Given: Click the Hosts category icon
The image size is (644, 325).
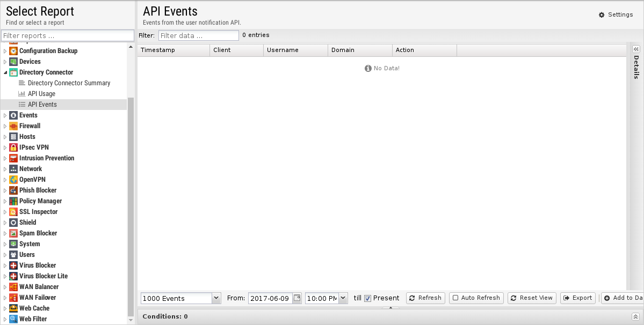Looking at the screenshot, I should (13, 136).
